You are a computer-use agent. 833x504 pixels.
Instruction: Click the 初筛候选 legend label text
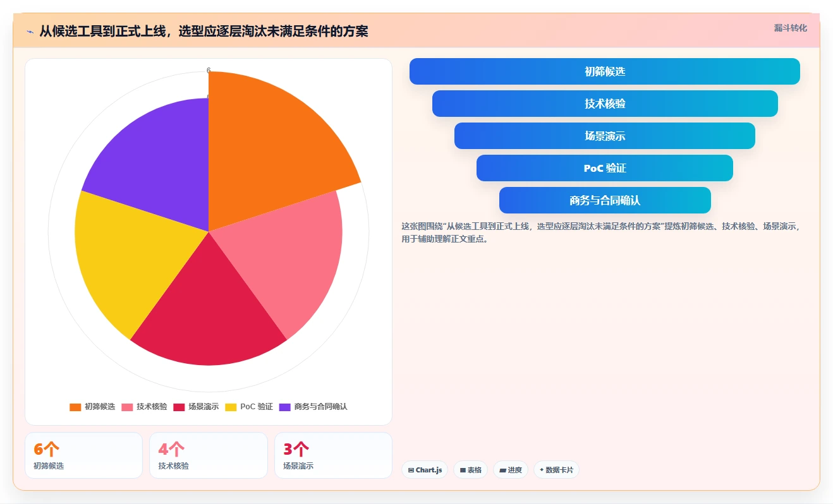100,407
